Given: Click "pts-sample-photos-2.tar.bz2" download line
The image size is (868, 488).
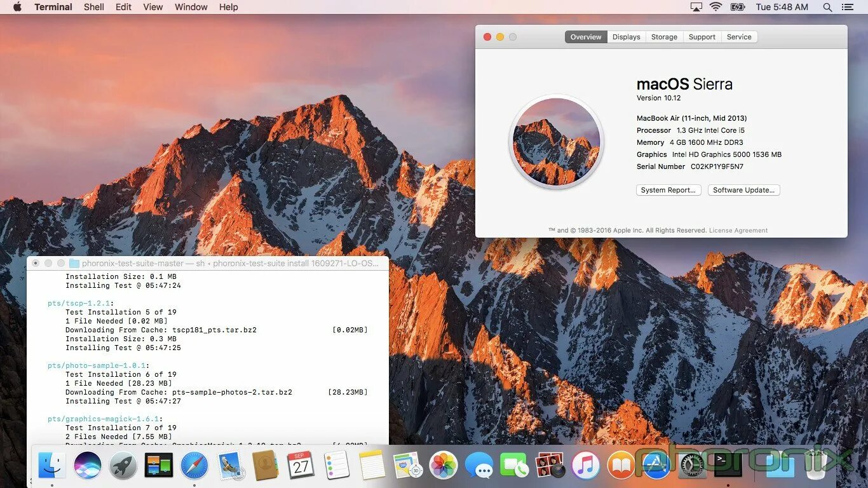Looking at the screenshot, I should coord(217,392).
